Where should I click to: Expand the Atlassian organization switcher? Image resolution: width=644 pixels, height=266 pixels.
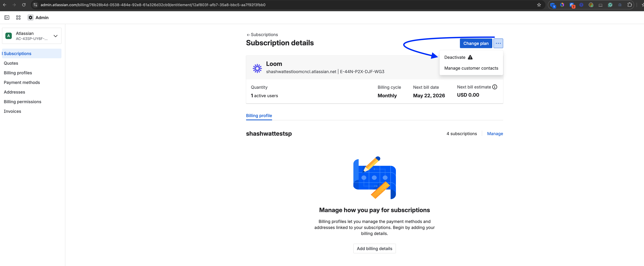point(32,36)
